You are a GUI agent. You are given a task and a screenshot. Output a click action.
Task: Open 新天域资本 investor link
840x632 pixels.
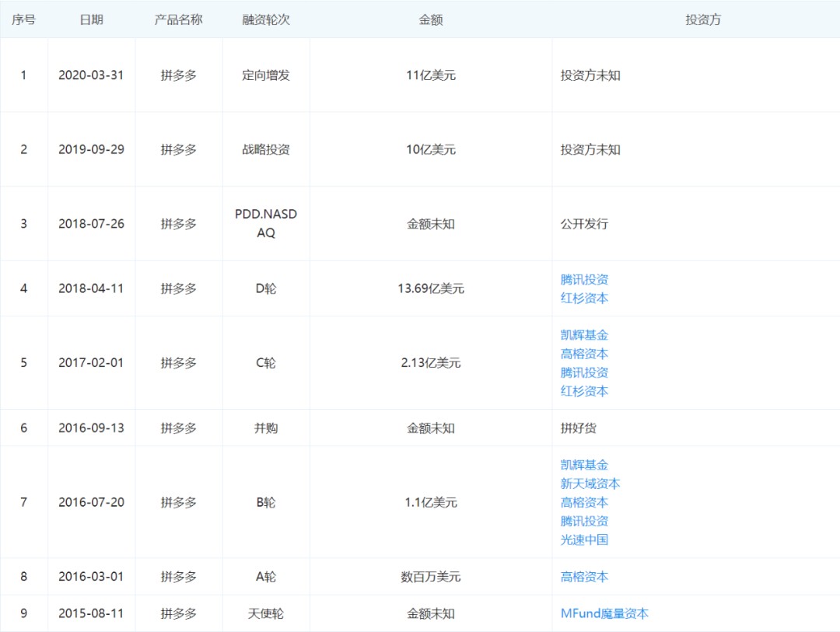coord(590,484)
